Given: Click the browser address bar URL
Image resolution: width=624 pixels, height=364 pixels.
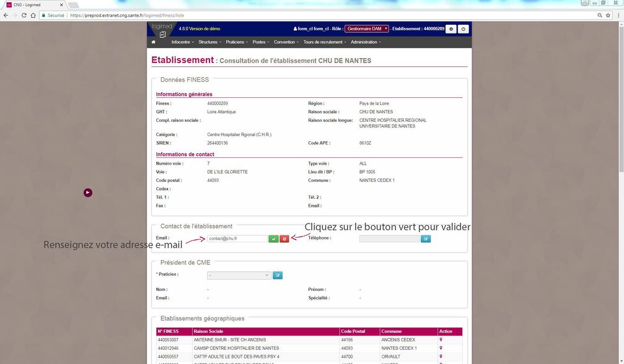Looking at the screenshot, I should click(127, 15).
